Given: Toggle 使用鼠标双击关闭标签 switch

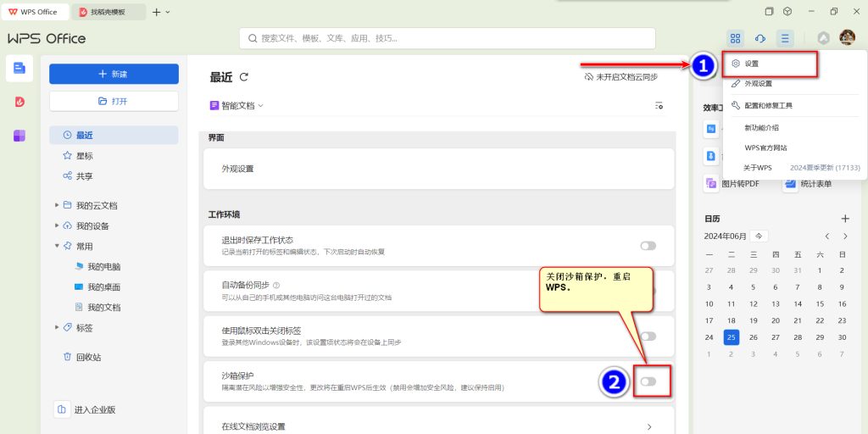Looking at the screenshot, I should tap(648, 336).
